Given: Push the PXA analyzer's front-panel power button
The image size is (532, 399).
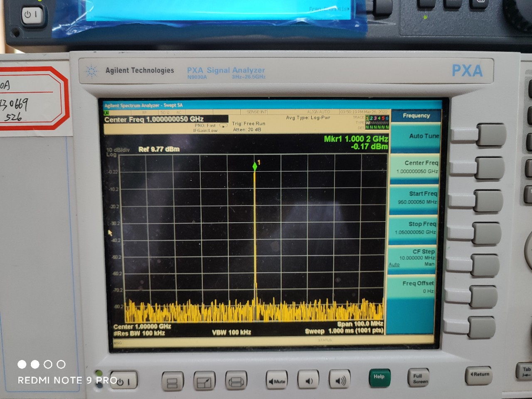Looking at the screenshot, I should pyautogui.click(x=123, y=380).
